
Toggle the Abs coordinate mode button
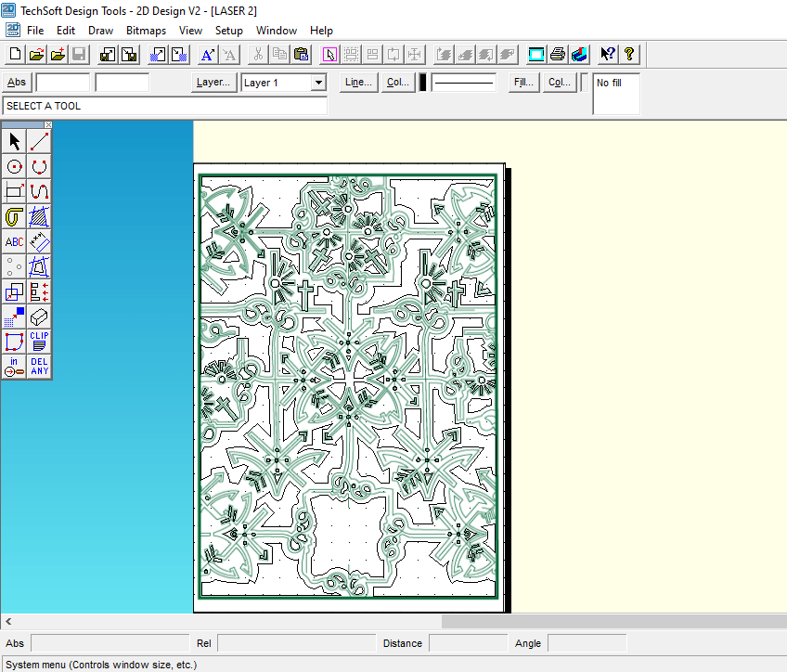pos(16,83)
